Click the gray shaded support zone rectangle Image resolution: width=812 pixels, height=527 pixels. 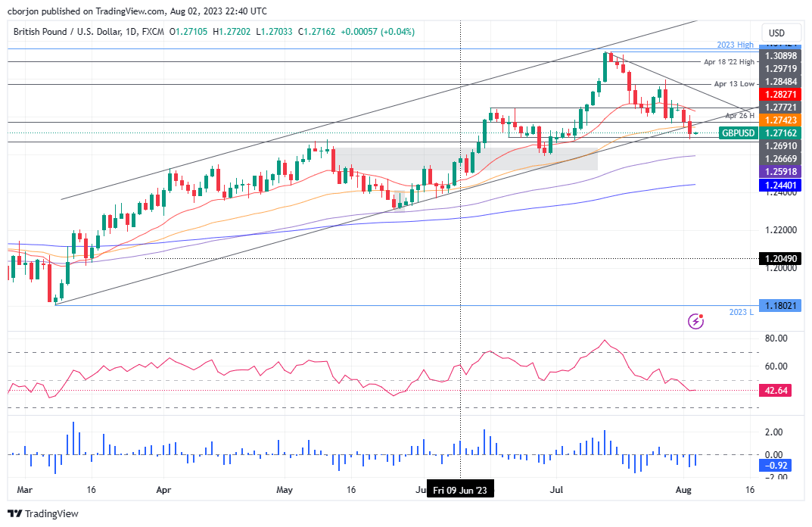click(x=465, y=157)
